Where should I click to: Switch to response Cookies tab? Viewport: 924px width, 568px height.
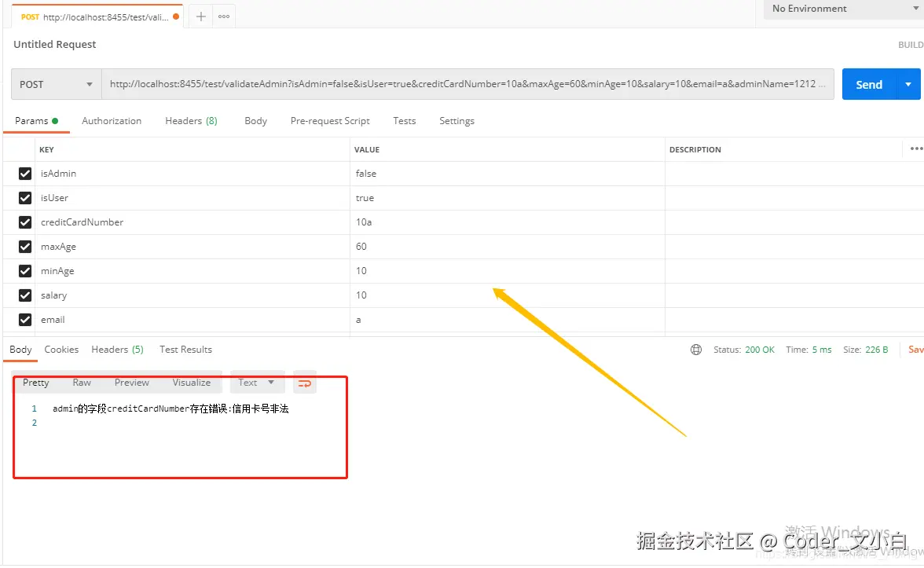[61, 350]
